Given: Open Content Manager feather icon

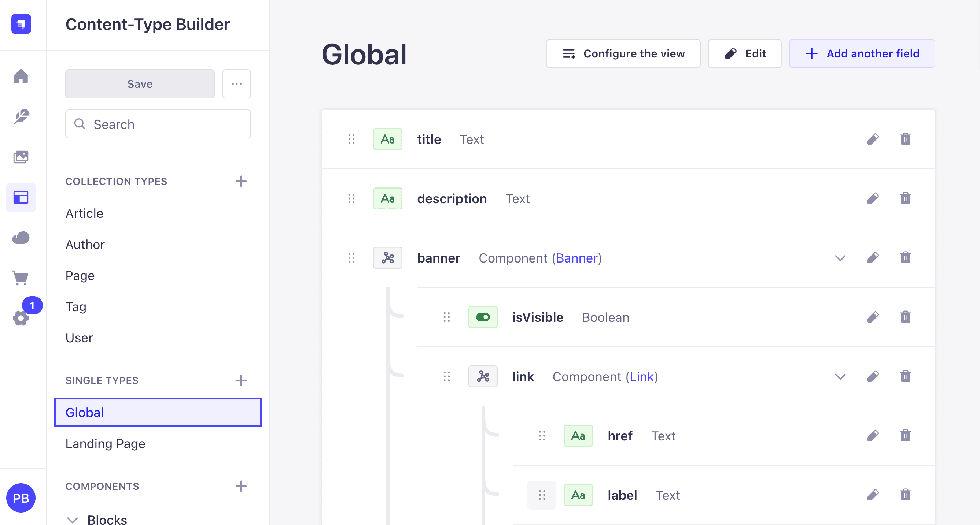Looking at the screenshot, I should (x=21, y=117).
